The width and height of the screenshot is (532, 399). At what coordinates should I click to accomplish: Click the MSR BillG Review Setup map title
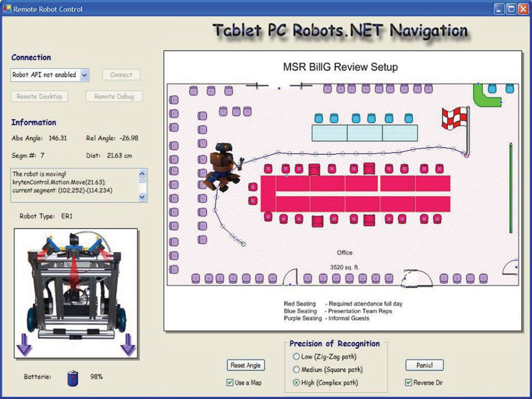tap(340, 67)
